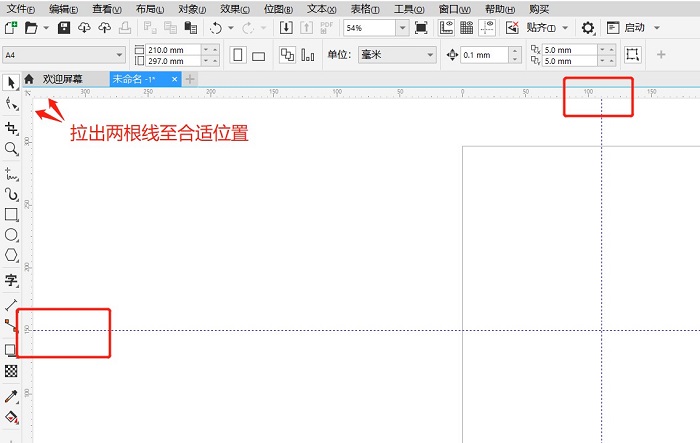Toggle guidelines display
Viewport: 700px width, 443px height.
pyautogui.click(x=487, y=28)
